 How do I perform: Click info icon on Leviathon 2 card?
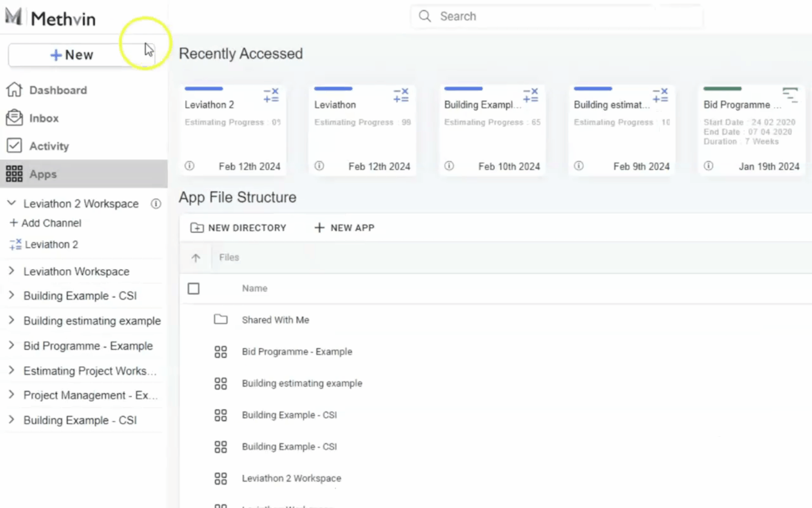tap(189, 166)
